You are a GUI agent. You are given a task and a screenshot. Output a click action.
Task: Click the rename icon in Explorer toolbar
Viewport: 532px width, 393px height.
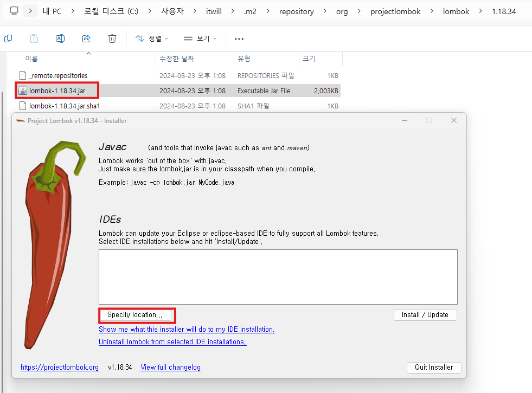tap(60, 38)
